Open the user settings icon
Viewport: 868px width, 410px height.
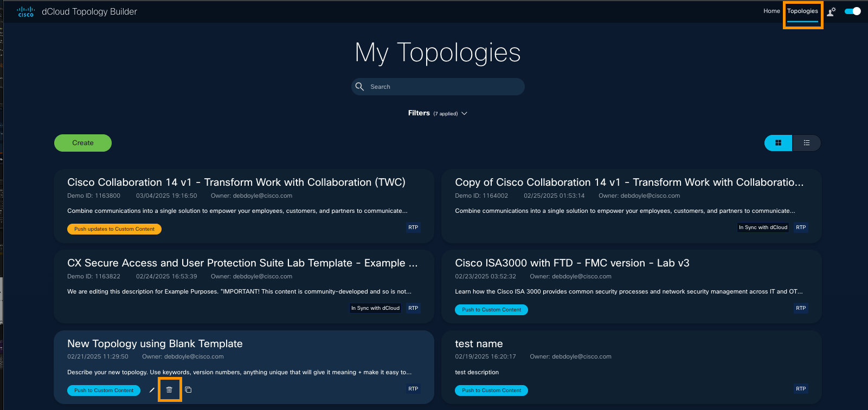[831, 11]
